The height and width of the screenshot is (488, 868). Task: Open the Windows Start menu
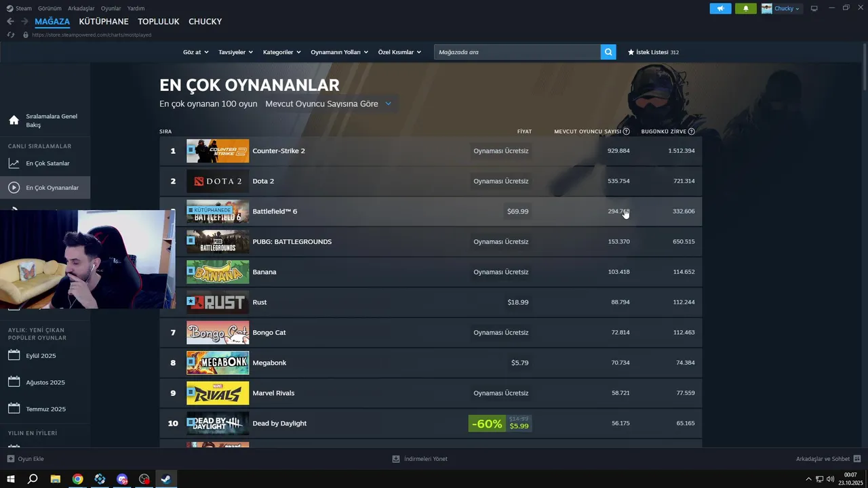(x=11, y=479)
